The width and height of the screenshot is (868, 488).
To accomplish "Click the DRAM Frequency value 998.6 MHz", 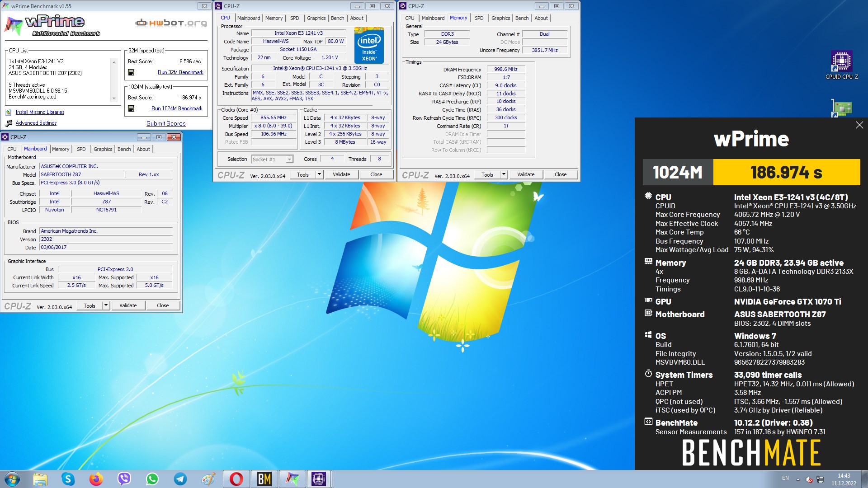I will pos(506,69).
